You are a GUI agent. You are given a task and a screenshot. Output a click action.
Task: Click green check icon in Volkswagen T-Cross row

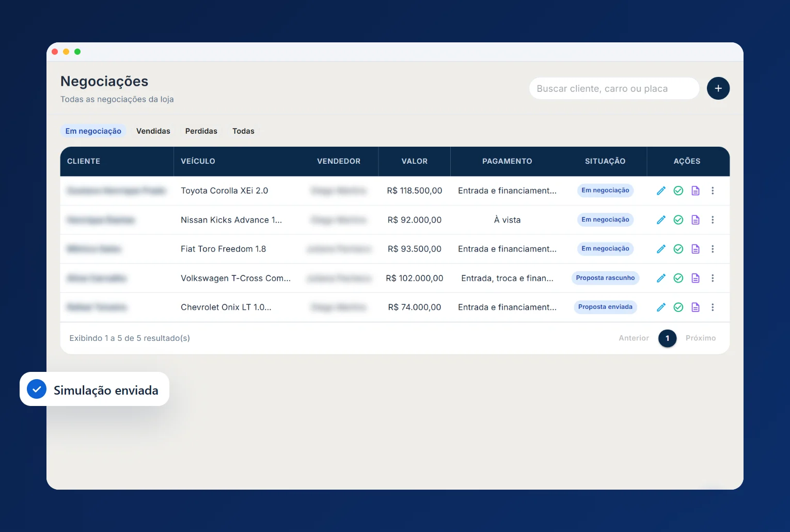tap(678, 278)
